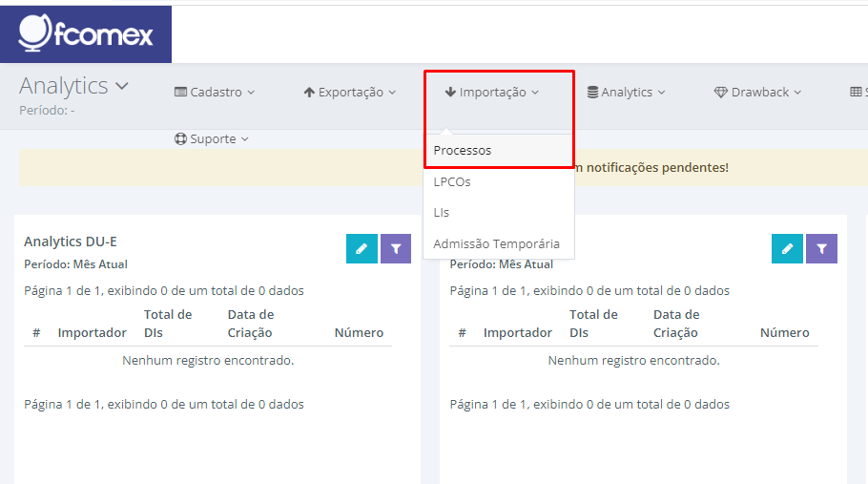Open the Cadastro menu

215,92
